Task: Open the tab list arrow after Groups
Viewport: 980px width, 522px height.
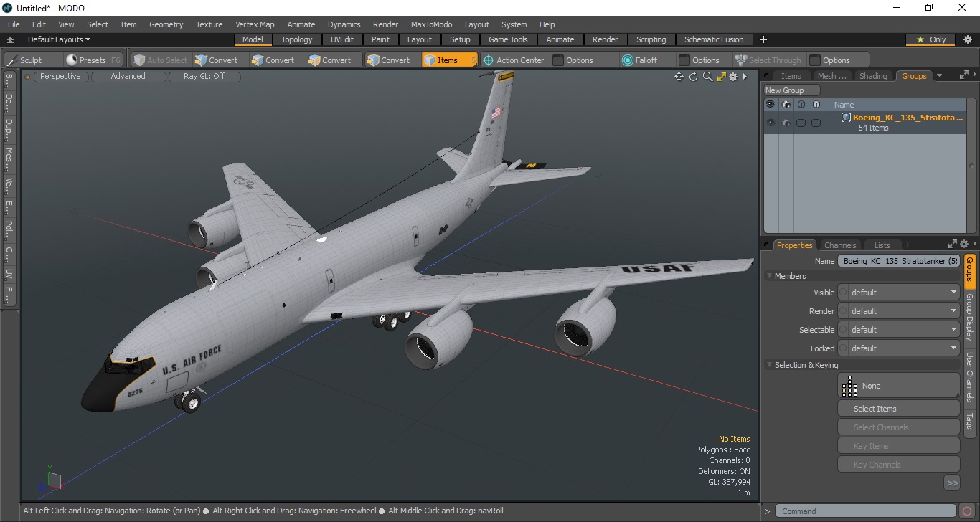Action: pos(940,75)
